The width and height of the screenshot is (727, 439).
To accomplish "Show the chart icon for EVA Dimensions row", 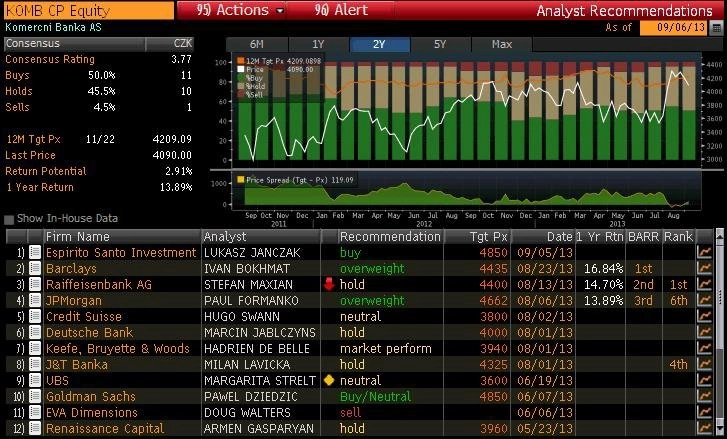I will [704, 412].
